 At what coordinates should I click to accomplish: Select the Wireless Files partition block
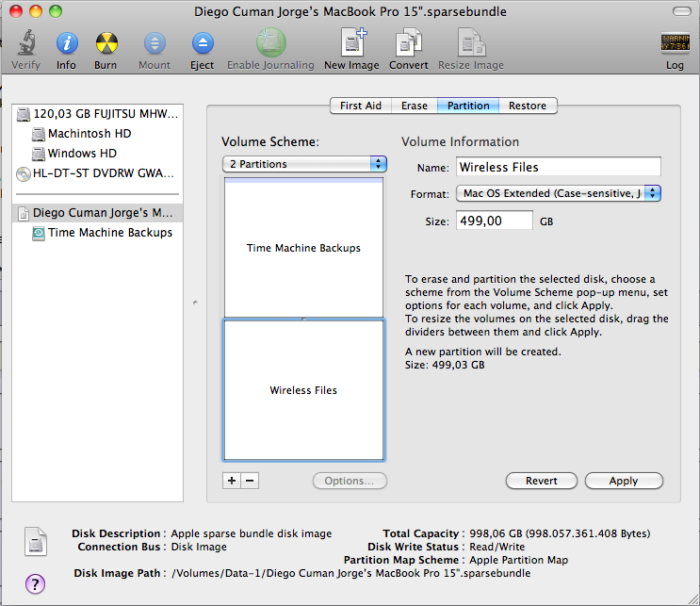(x=303, y=390)
